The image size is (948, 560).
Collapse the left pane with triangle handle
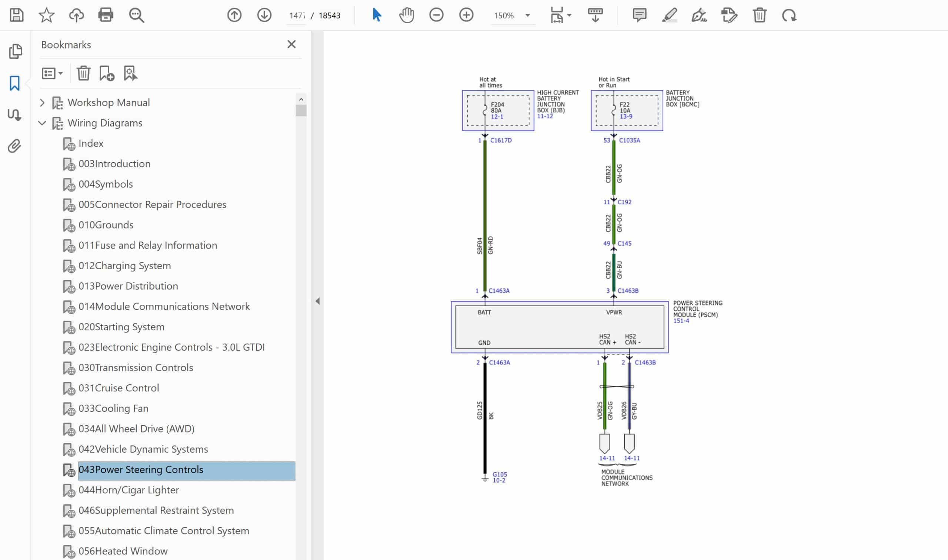317,301
